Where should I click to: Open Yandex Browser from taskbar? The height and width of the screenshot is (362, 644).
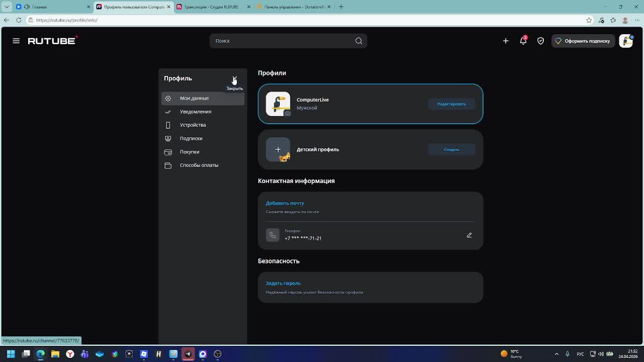70,354
